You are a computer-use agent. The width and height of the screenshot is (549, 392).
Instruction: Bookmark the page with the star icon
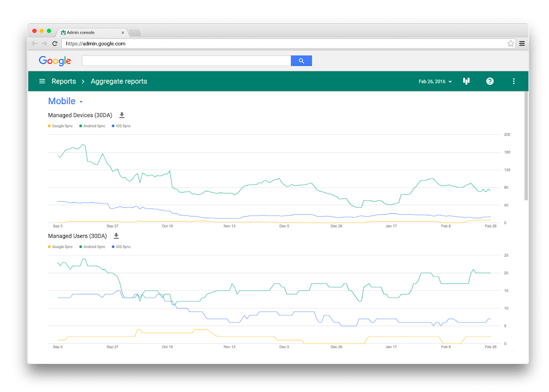[511, 43]
